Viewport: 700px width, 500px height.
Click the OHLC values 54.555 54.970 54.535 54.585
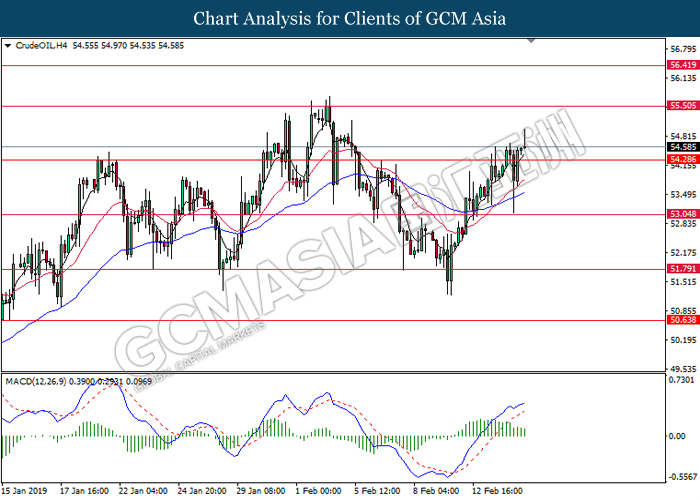128,46
